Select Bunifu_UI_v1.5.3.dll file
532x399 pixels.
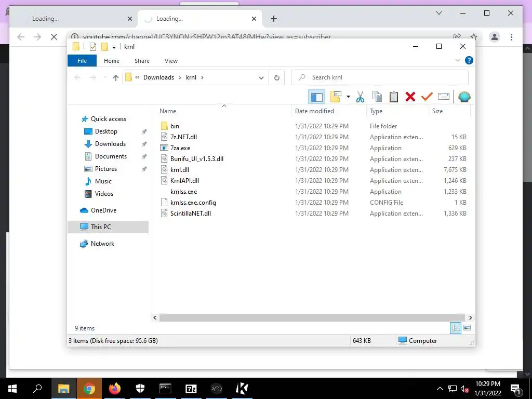click(197, 159)
